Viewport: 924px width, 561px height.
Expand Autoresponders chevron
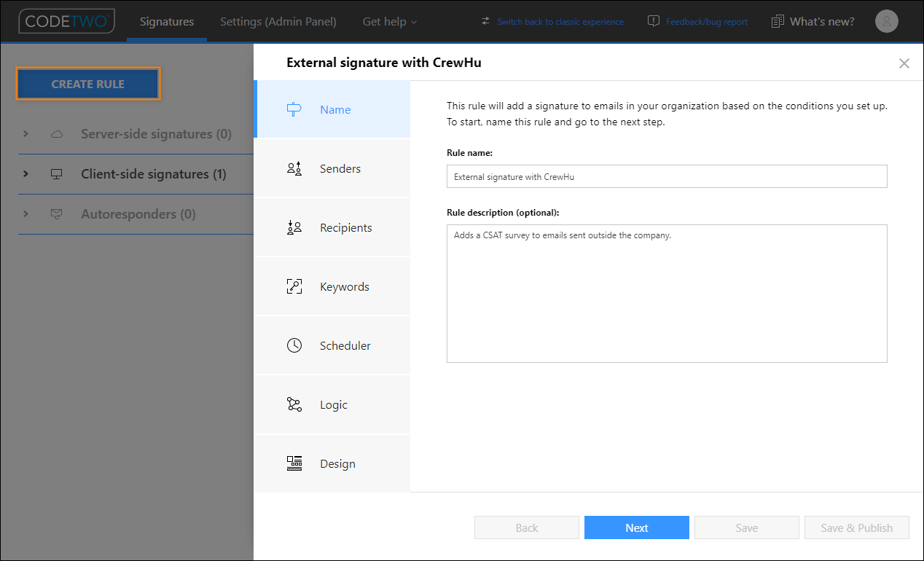26,214
